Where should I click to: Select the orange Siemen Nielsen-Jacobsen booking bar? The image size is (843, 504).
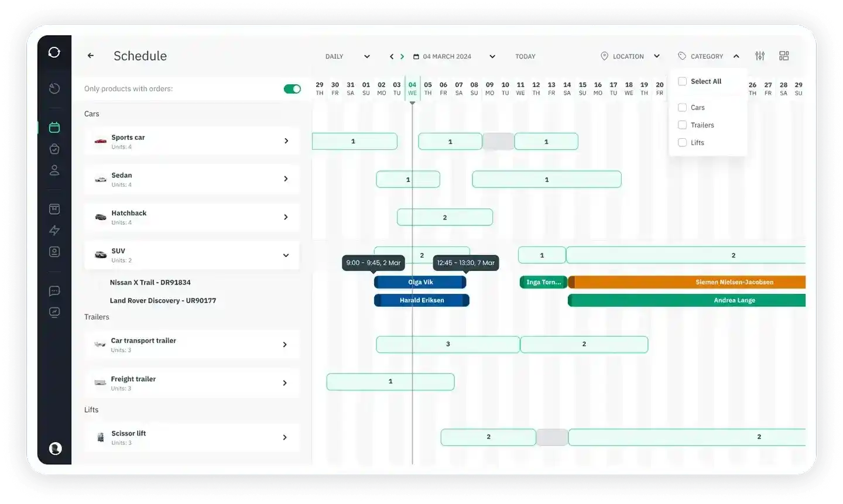click(x=687, y=282)
